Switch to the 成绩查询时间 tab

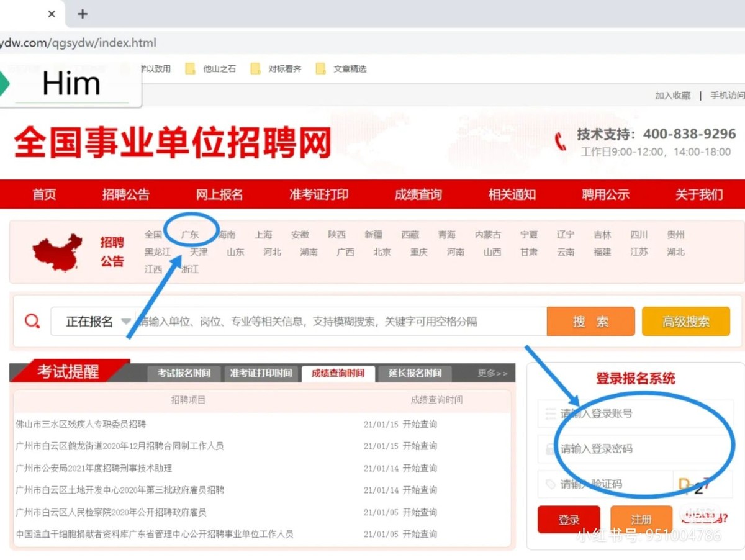(338, 373)
